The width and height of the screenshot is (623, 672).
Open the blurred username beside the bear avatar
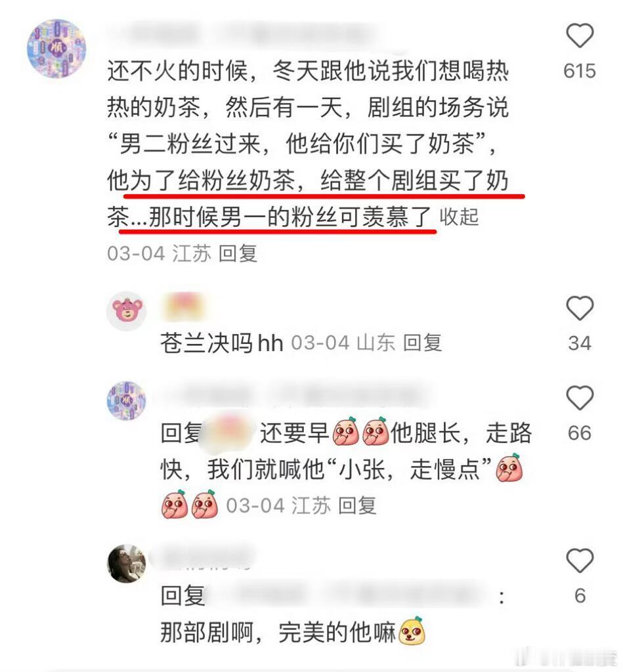(x=184, y=306)
